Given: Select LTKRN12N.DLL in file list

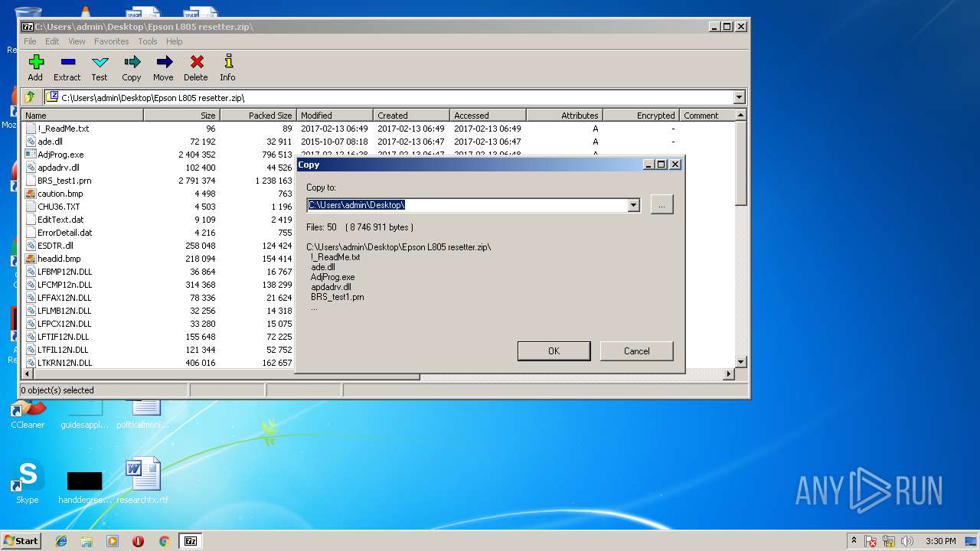Looking at the screenshot, I should (x=64, y=363).
